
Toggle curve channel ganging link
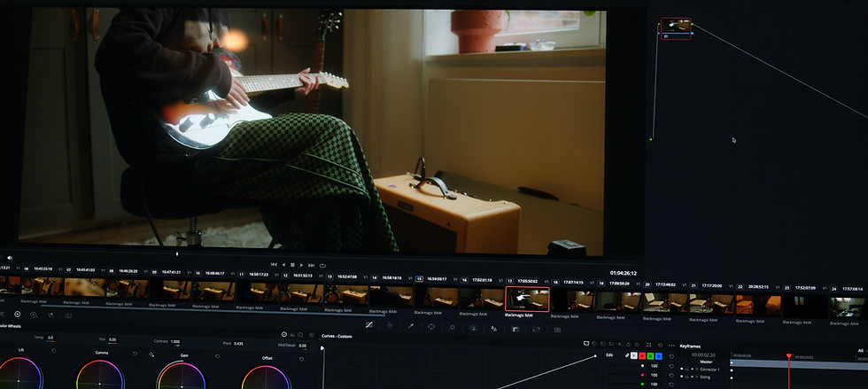pos(627,355)
